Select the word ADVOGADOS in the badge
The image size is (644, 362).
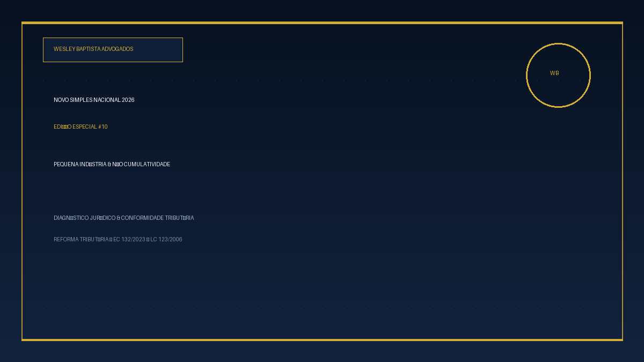click(118, 49)
